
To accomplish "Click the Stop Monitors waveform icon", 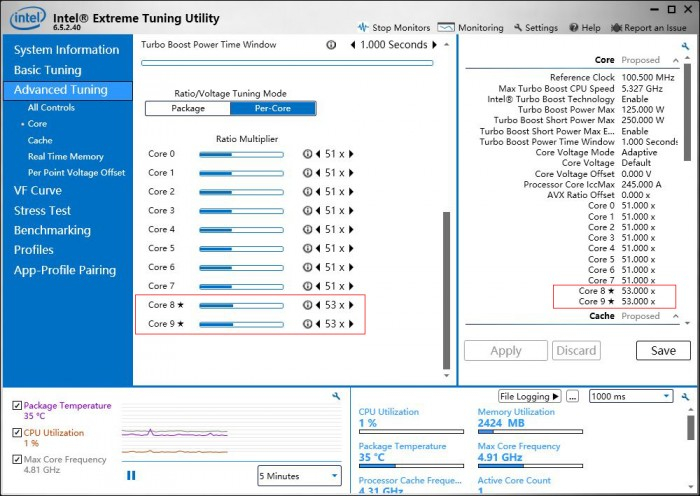I will click(x=362, y=28).
